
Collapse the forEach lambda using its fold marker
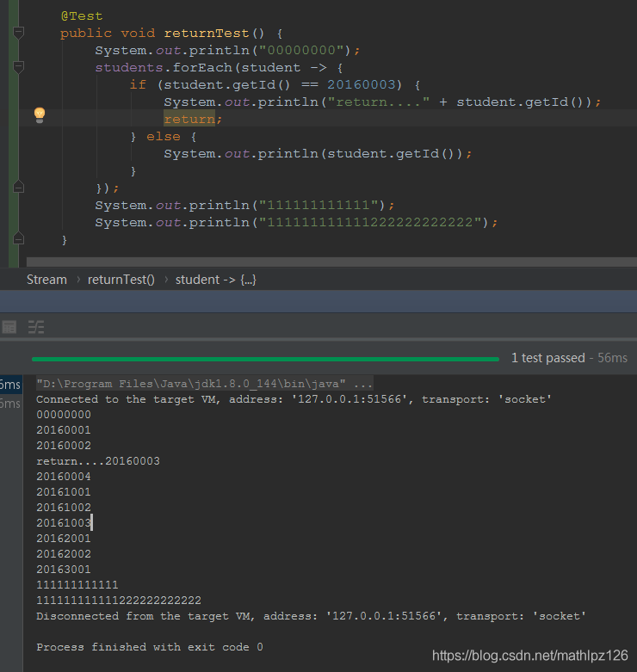point(19,67)
